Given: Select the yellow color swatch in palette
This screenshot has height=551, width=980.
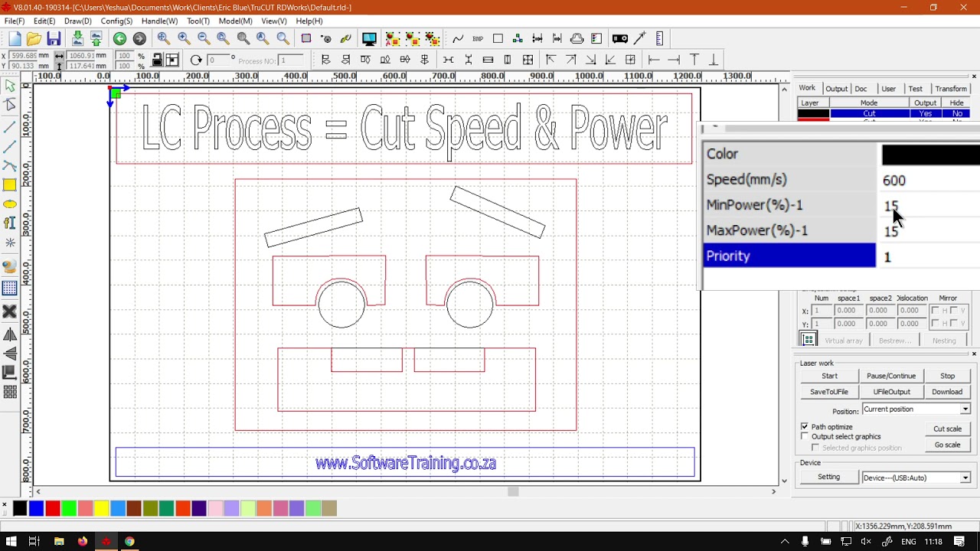Looking at the screenshot, I should pyautogui.click(x=101, y=508).
